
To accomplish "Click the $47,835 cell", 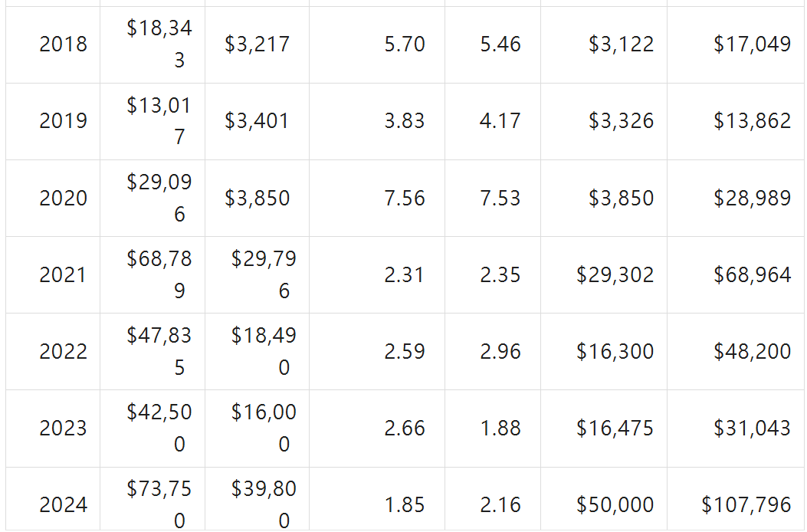I will (159, 351).
